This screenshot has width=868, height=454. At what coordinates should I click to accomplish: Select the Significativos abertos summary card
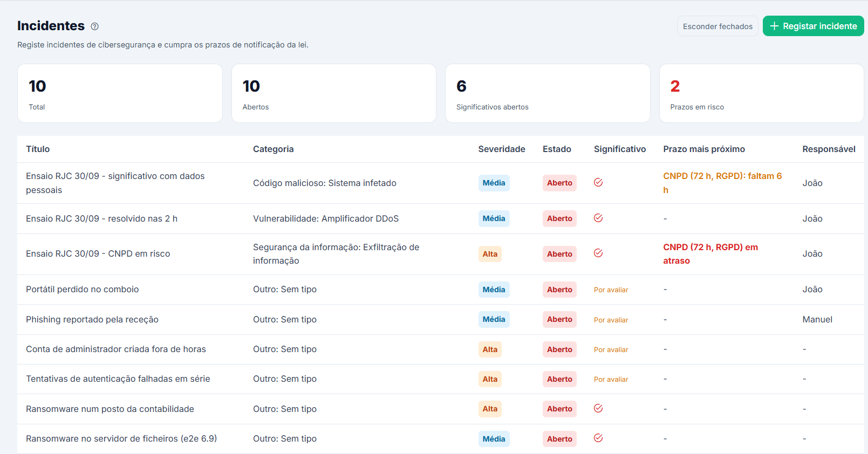coord(548,93)
